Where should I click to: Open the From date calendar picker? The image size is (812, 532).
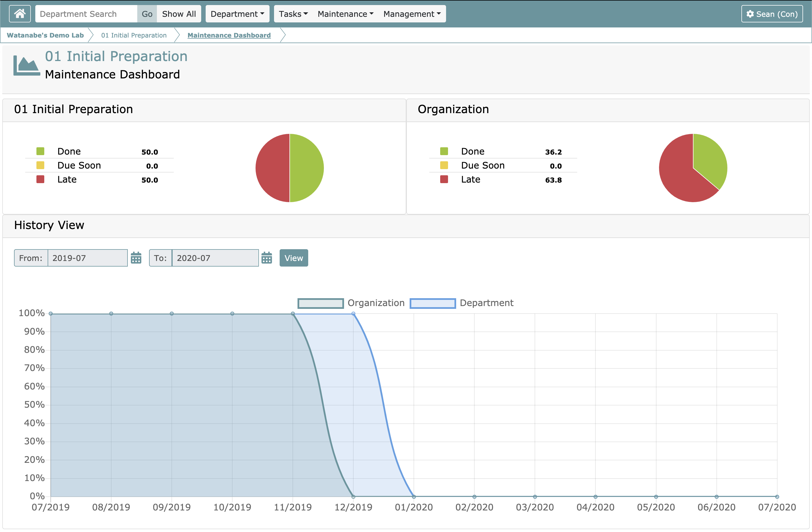click(136, 258)
